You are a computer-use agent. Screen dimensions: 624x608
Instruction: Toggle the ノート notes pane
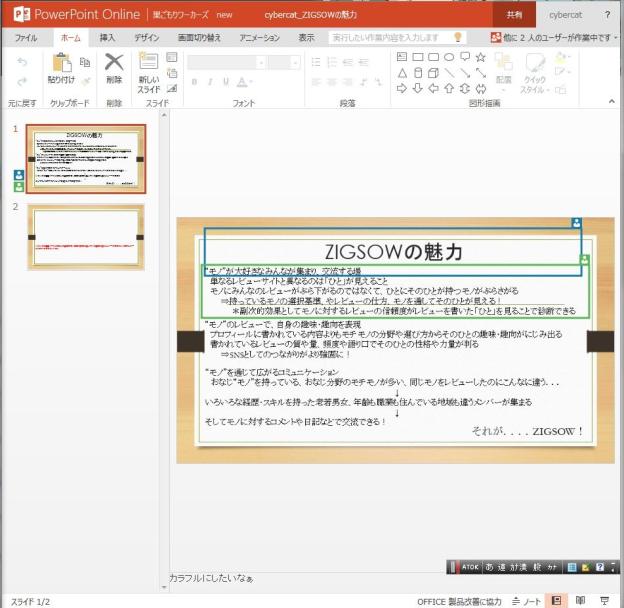526,601
